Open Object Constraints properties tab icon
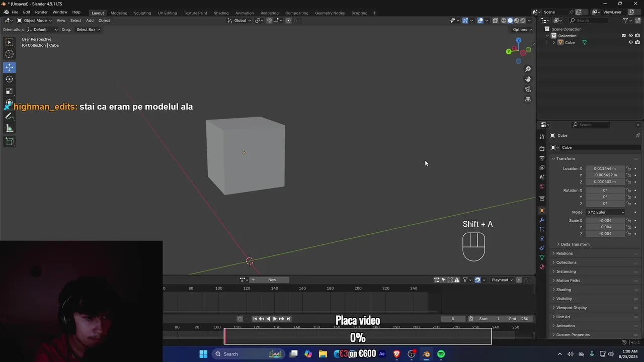 pos(542,248)
